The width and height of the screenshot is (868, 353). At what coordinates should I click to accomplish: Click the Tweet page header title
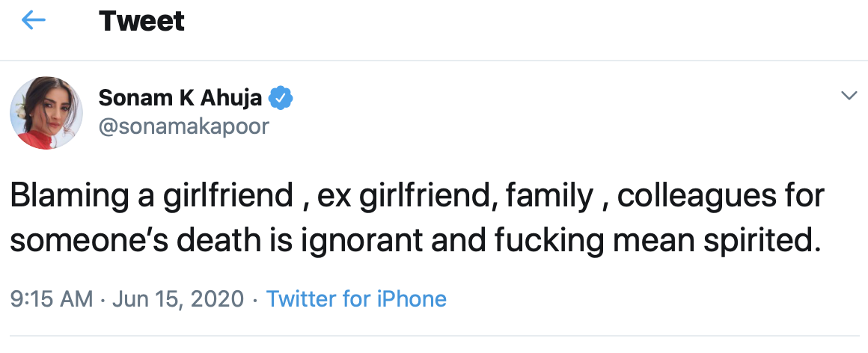coord(141,21)
